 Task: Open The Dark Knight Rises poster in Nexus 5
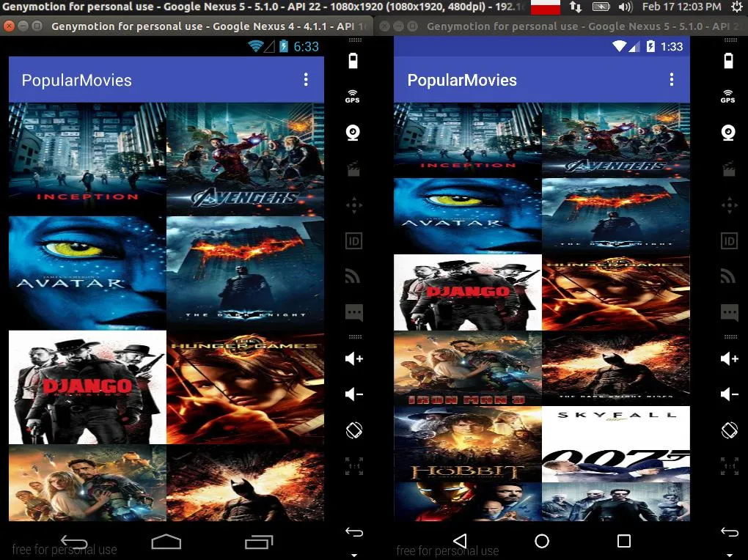(616, 368)
